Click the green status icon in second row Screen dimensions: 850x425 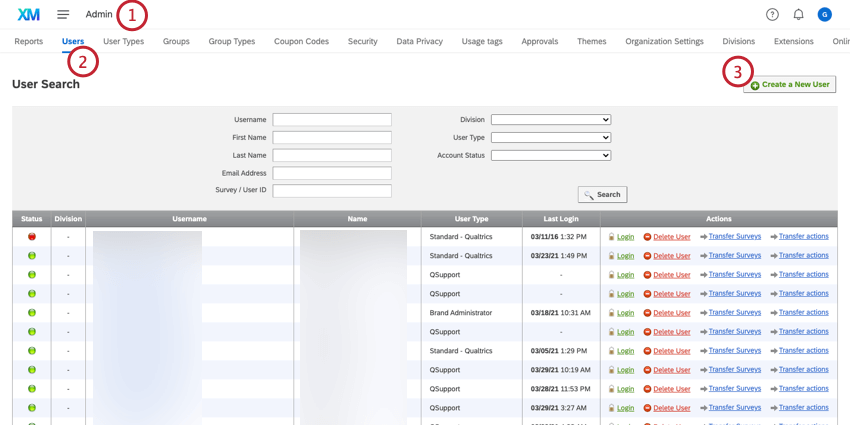[32, 256]
